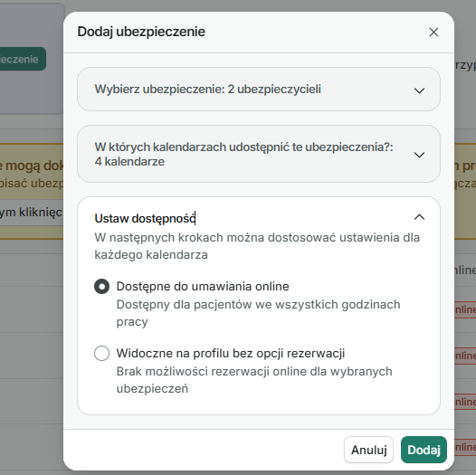
Task: Select Dostępne do umawiania online radio
Action: click(101, 287)
